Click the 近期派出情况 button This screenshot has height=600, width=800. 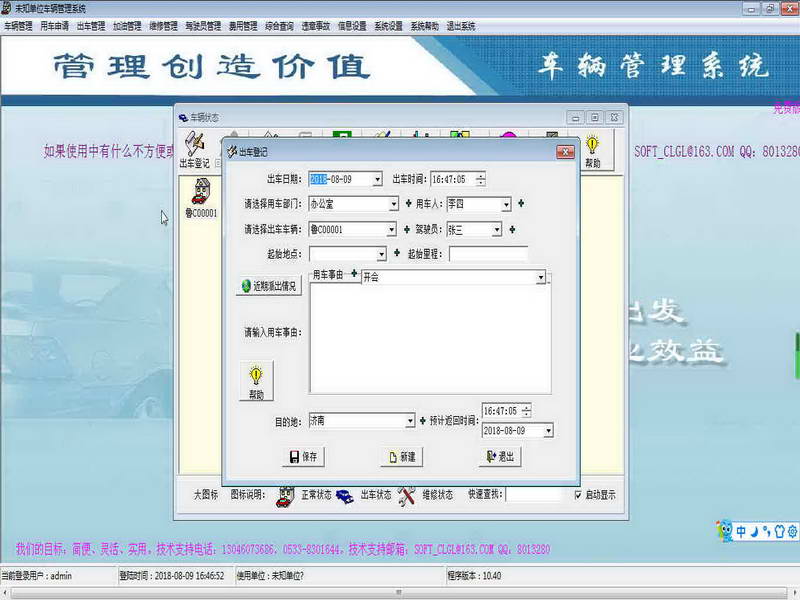(x=269, y=286)
